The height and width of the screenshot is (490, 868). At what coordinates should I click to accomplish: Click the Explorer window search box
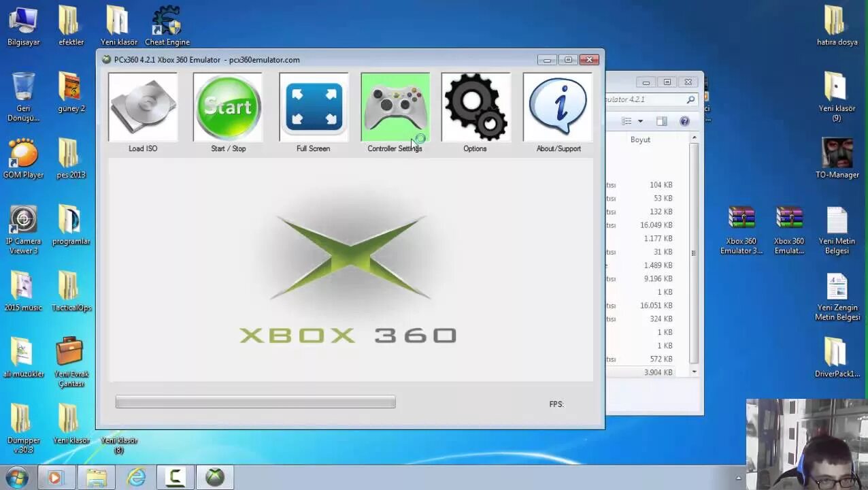tap(651, 99)
